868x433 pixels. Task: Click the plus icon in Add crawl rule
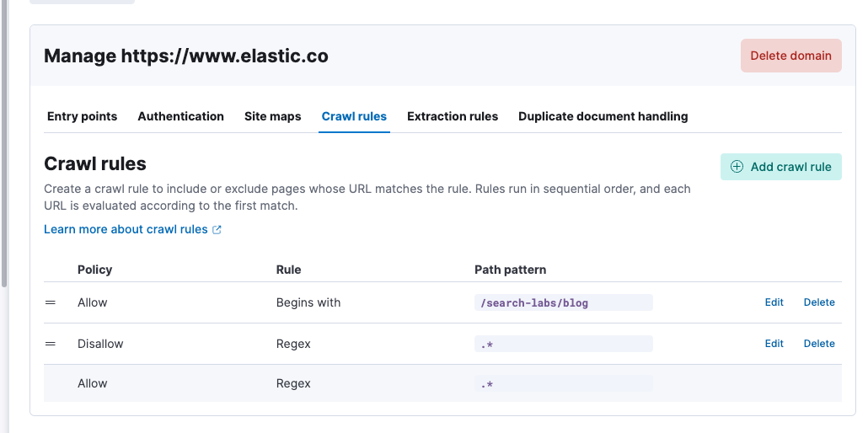pos(737,167)
